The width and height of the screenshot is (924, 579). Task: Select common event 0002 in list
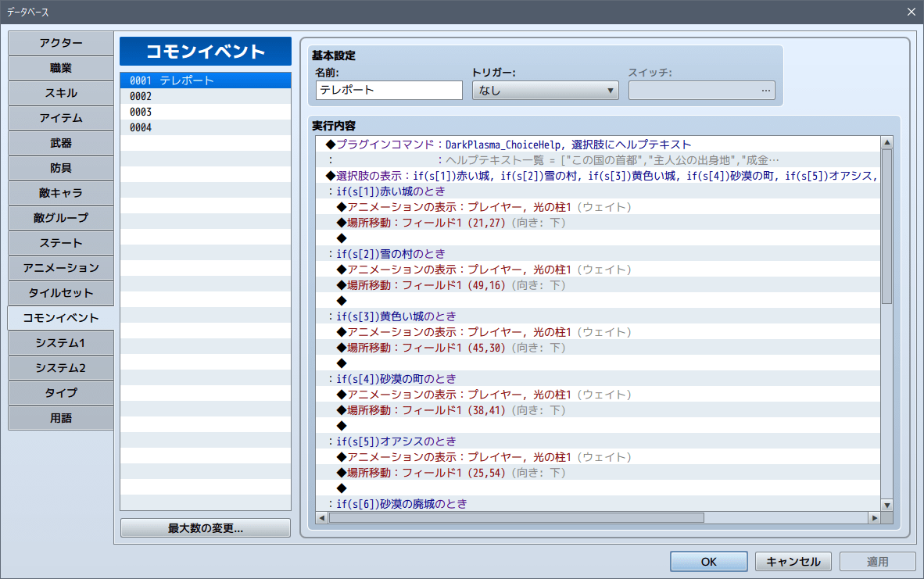click(205, 96)
